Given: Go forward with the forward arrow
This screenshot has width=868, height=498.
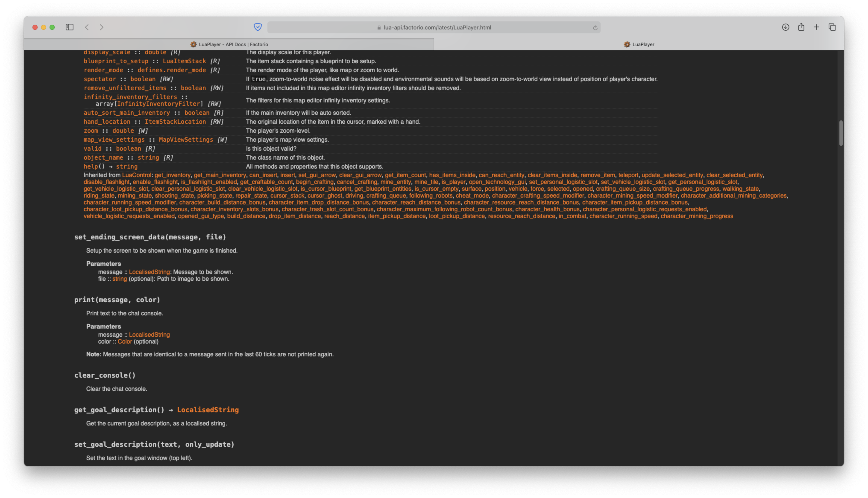Looking at the screenshot, I should 102,27.
